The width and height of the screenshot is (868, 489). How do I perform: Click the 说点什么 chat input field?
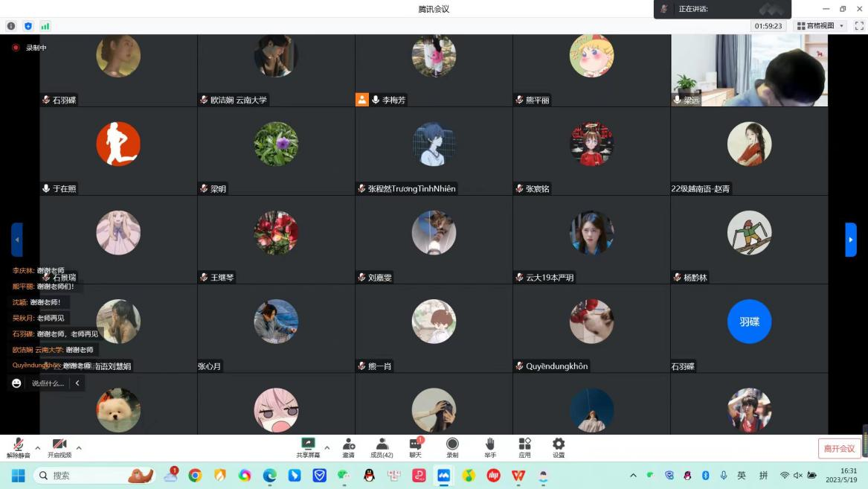(x=48, y=383)
